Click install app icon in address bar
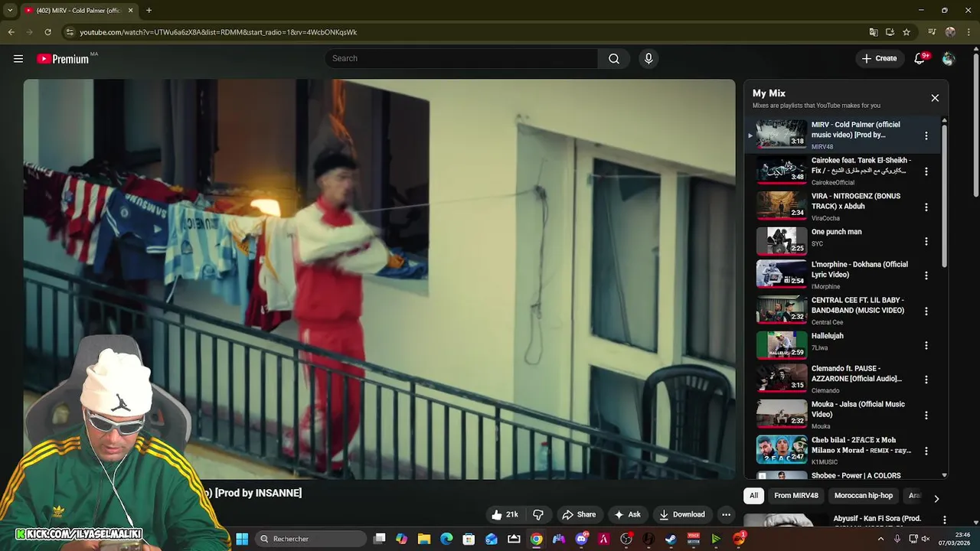 click(890, 32)
